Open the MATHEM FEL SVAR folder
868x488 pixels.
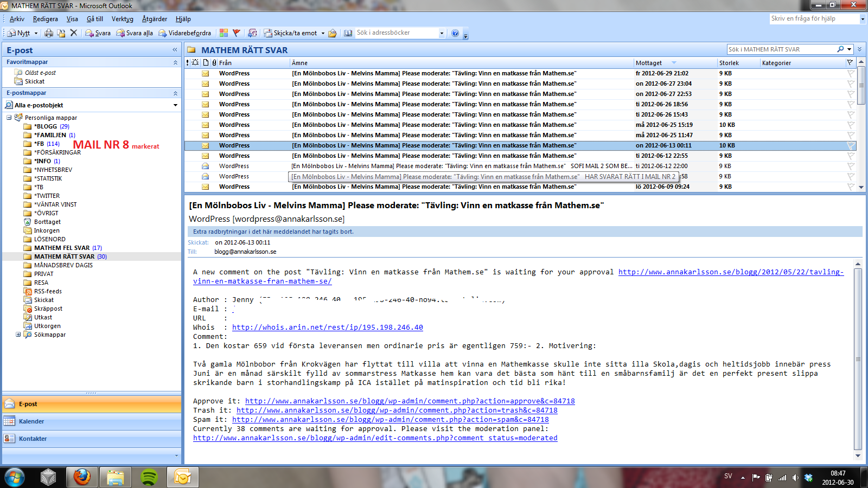coord(62,248)
